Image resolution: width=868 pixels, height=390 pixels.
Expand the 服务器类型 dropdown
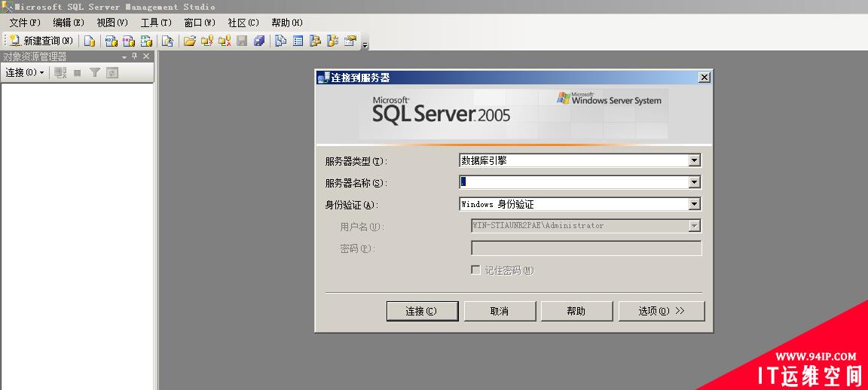point(695,160)
